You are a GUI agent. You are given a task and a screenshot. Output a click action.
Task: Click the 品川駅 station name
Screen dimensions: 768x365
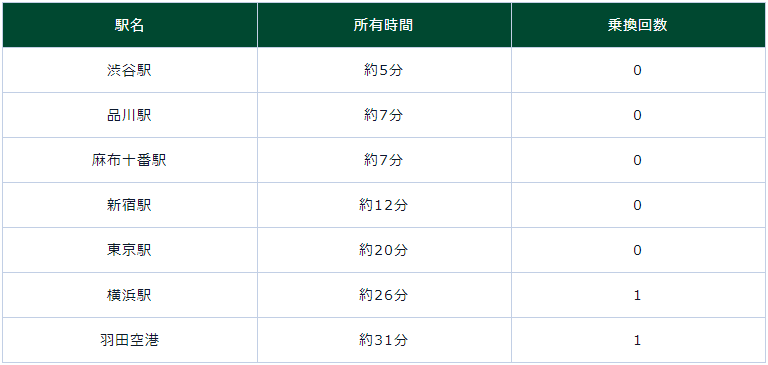[130, 115]
